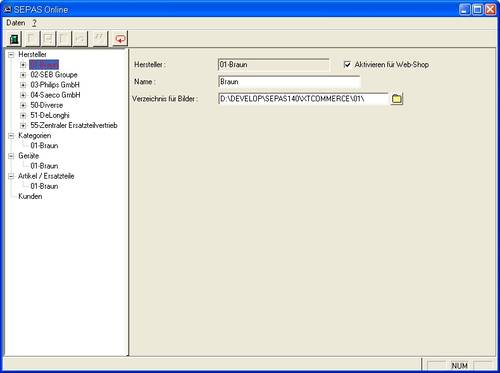Click the Hersteller field showing 01-Braun

[x=274, y=65]
